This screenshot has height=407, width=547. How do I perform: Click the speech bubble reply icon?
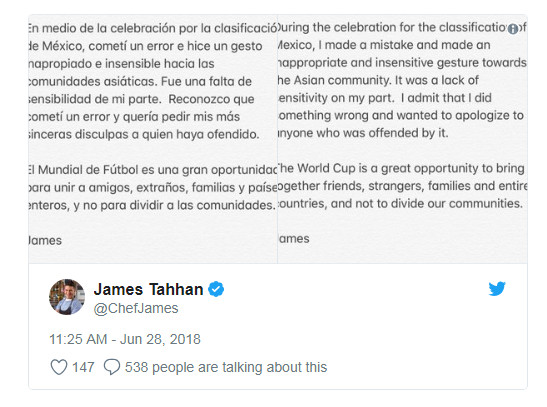click(x=112, y=367)
